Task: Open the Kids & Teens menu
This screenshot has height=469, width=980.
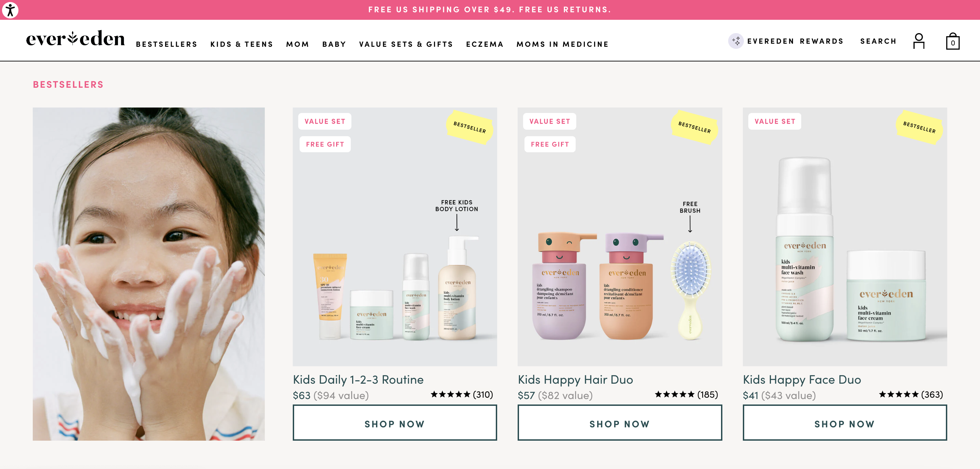Action: (242, 44)
